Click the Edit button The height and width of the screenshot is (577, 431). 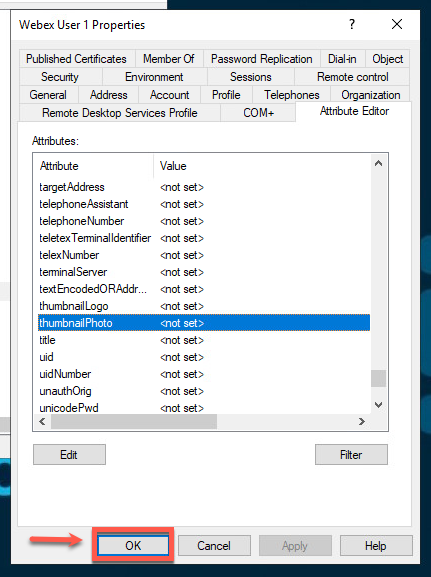tap(69, 454)
